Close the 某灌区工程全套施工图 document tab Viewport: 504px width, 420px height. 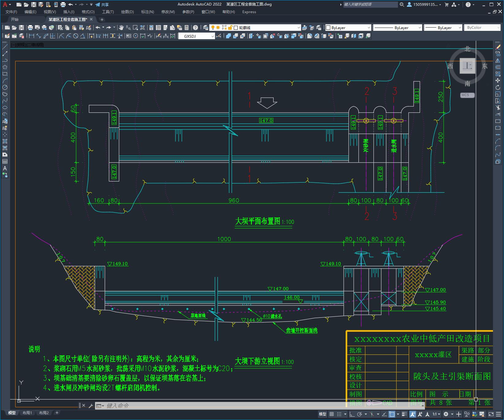(x=91, y=19)
